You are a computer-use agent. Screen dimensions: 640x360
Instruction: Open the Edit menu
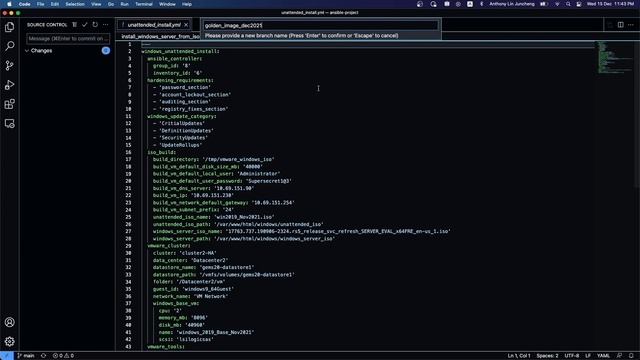pos(55,4)
